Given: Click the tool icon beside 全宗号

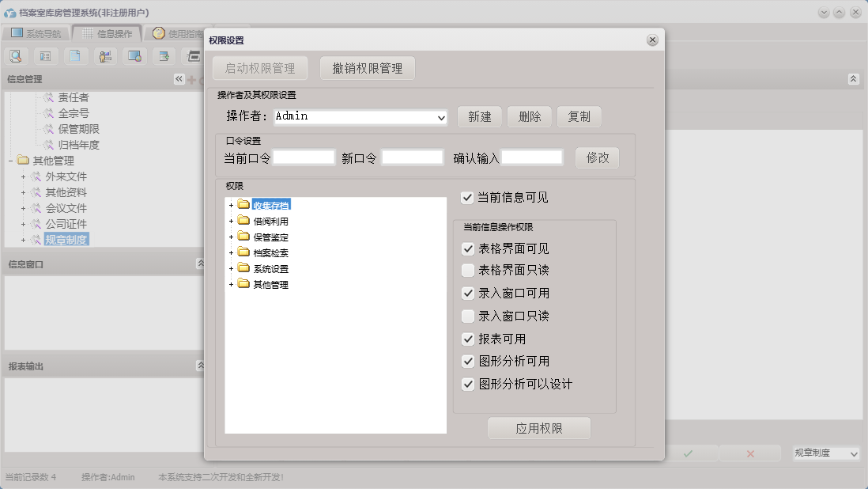Looking at the screenshot, I should (49, 113).
